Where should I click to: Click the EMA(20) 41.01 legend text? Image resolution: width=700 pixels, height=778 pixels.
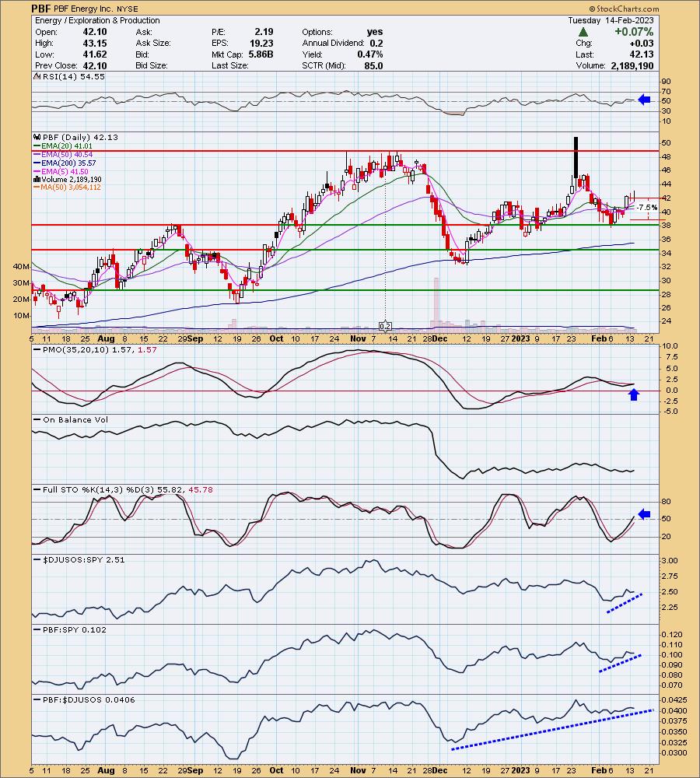[67, 146]
